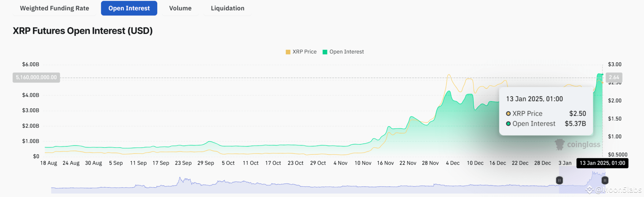Viewport: 644px width, 197px height.
Task: Toggle the XRP Price legend series
Action: tap(301, 52)
